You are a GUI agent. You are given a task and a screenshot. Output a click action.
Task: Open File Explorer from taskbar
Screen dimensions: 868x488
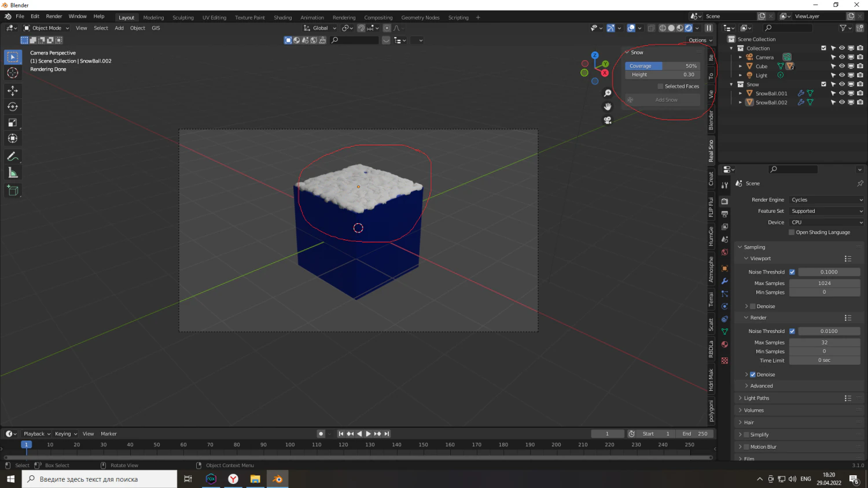tap(255, 479)
